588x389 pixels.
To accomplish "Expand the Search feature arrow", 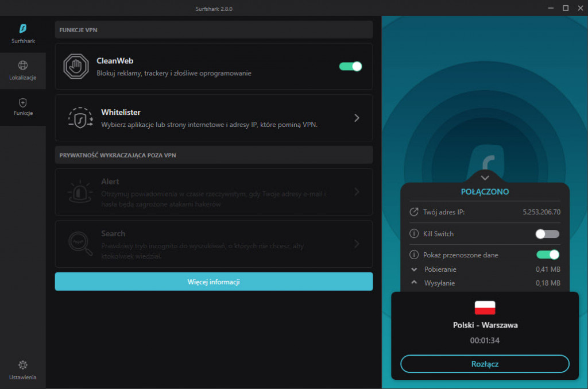I will [357, 244].
